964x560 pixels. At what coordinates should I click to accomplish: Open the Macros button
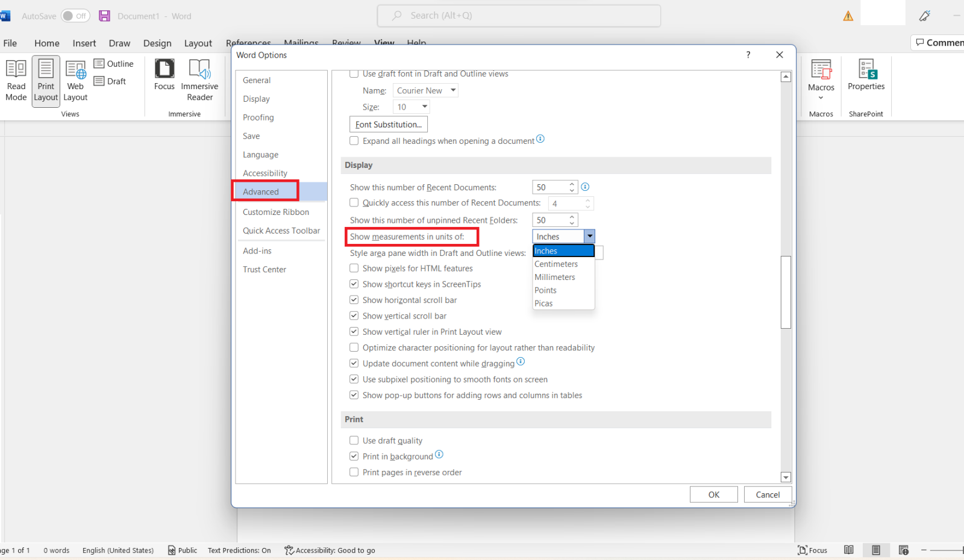[821, 80]
